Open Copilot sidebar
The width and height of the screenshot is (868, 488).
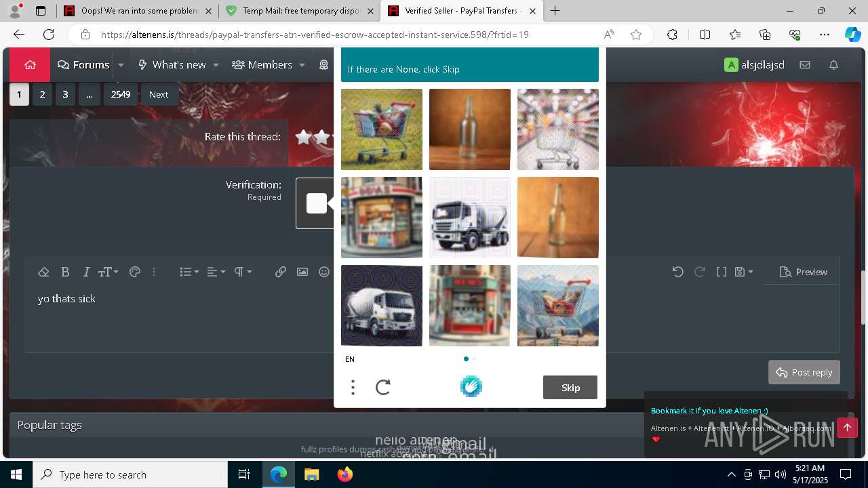(x=852, y=35)
